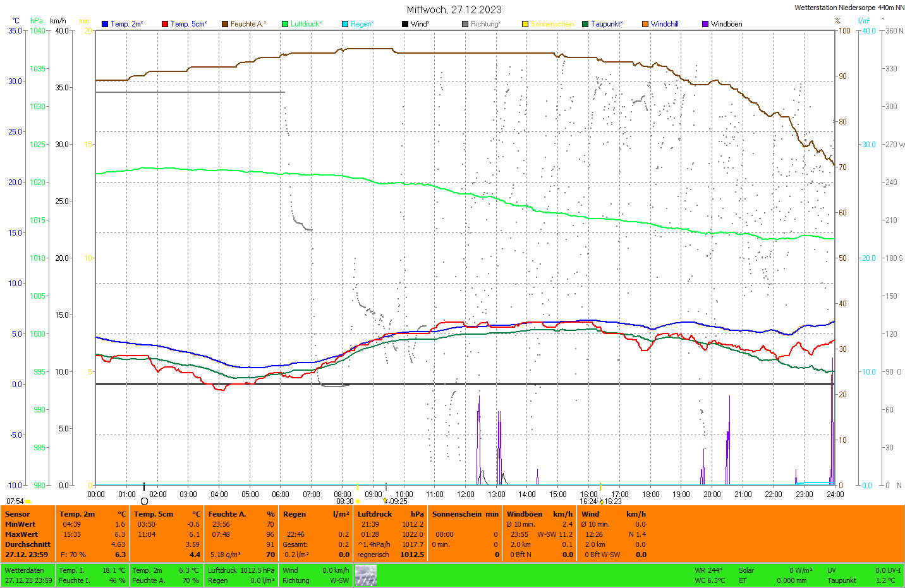The width and height of the screenshot is (905, 588).
Task: Click the full moon symbol below the time axis
Action: coord(144,501)
